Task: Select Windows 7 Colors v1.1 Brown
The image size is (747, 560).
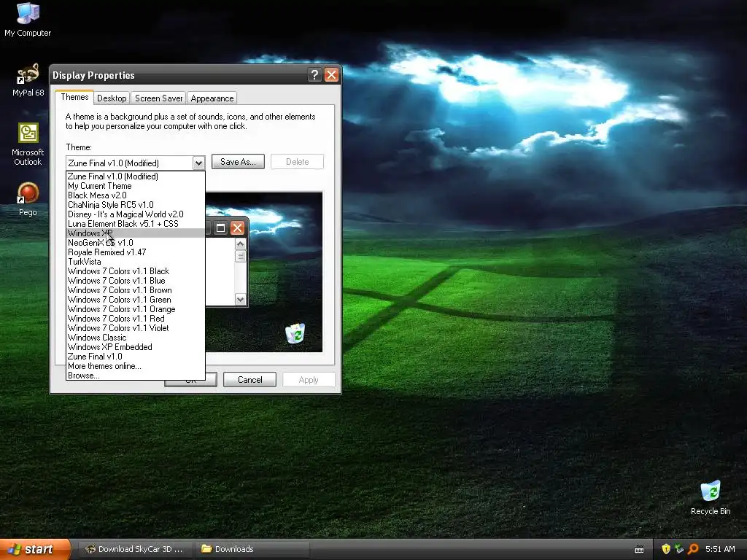Action: pyautogui.click(x=136, y=290)
